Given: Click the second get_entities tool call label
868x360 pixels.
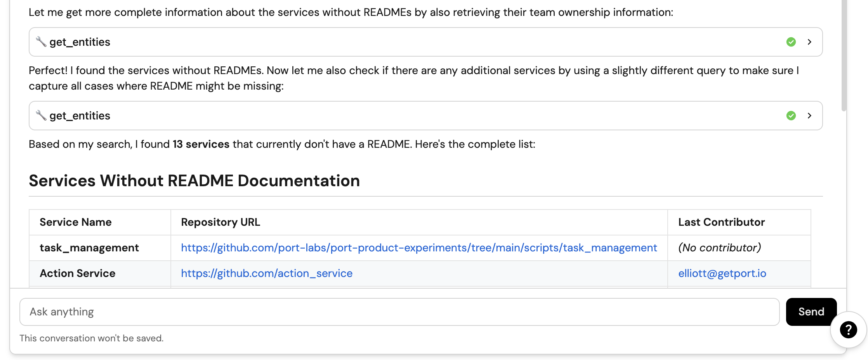Looking at the screenshot, I should pyautogui.click(x=80, y=116).
